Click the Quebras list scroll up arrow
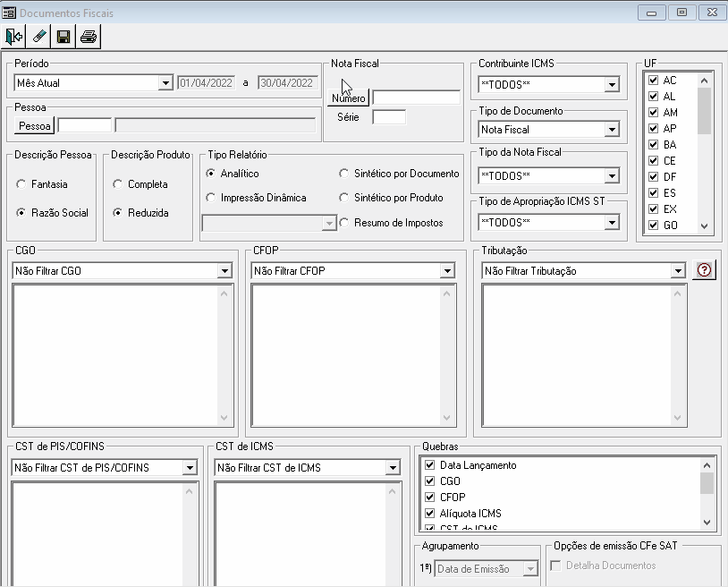The height and width of the screenshot is (587, 728). [707, 465]
